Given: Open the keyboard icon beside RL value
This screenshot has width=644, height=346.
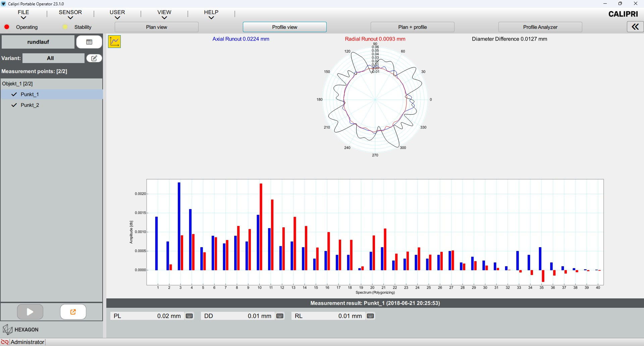Looking at the screenshot, I should point(370,316).
